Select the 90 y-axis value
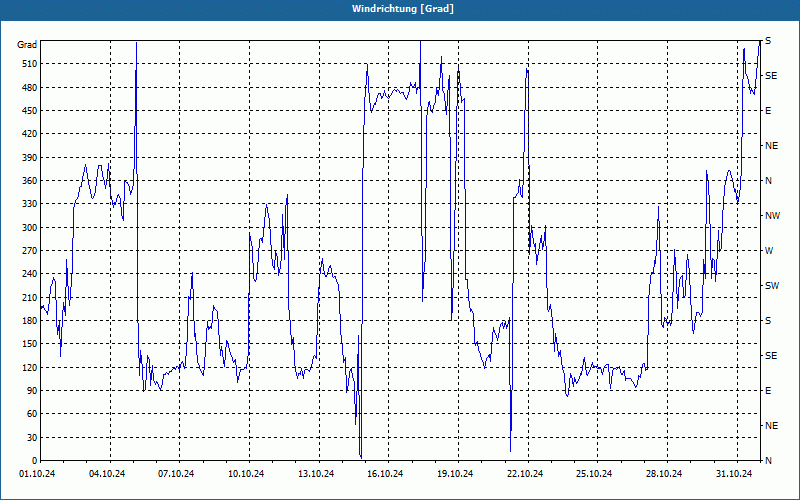 click(32, 391)
